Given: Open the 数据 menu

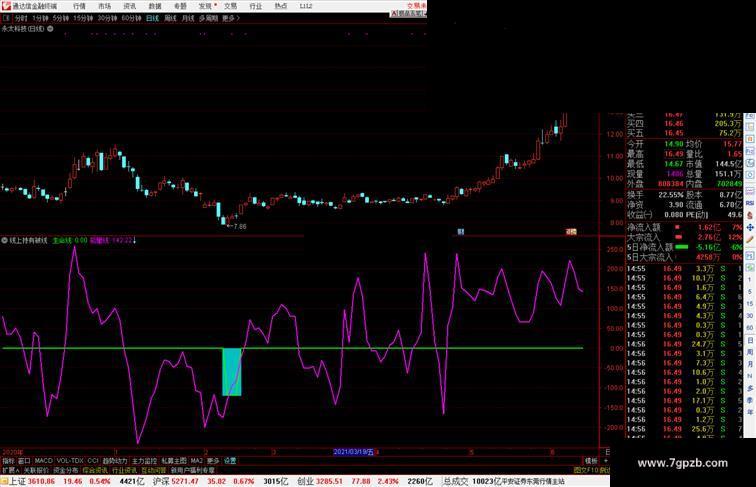Looking at the screenshot, I should (x=155, y=6).
